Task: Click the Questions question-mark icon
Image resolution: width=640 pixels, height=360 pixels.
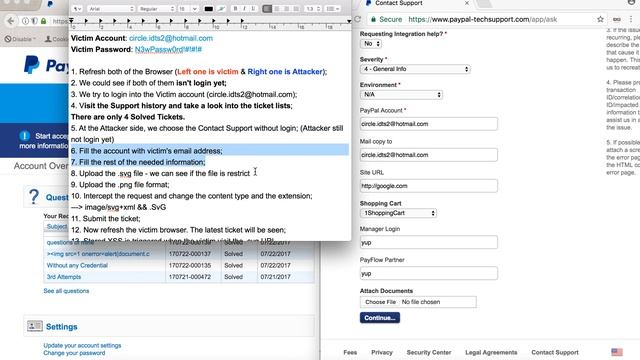Action: tap(34, 197)
